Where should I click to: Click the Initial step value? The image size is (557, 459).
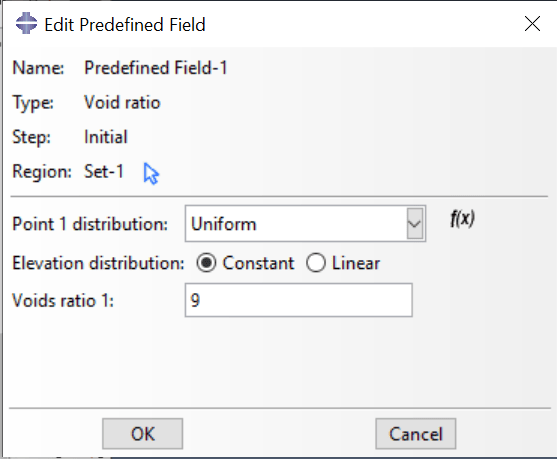106,137
